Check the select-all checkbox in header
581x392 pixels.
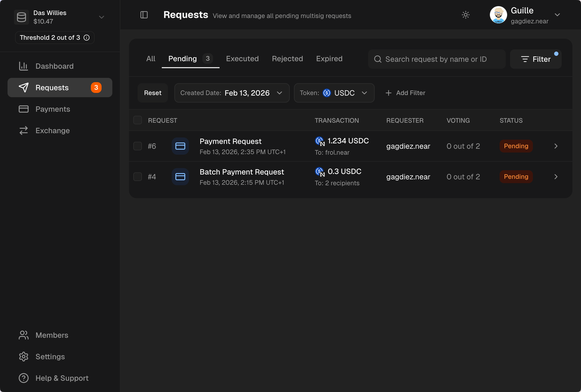pos(138,120)
